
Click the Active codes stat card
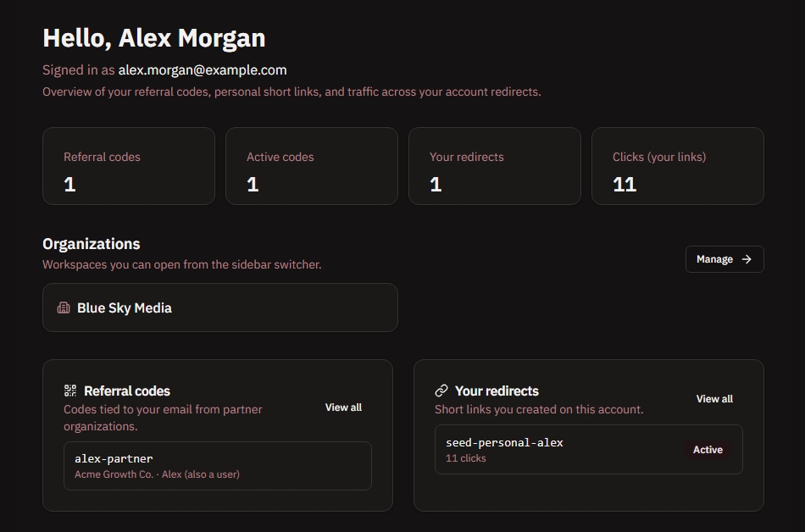tap(311, 166)
